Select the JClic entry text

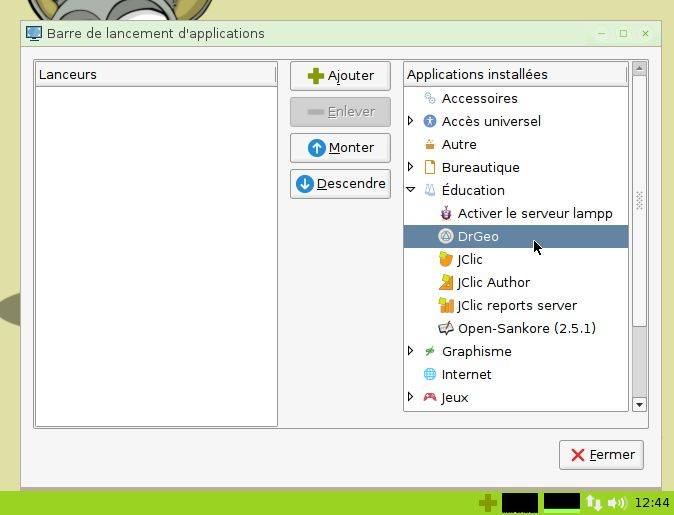tap(469, 260)
